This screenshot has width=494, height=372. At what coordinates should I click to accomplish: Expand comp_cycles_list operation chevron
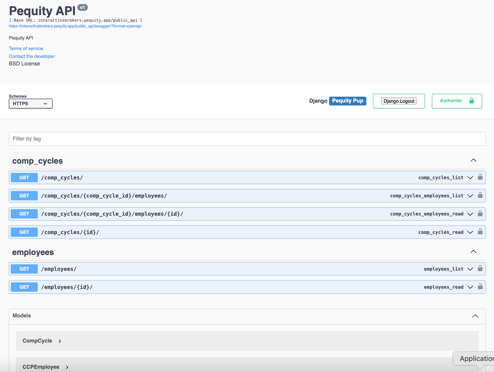[x=470, y=178]
